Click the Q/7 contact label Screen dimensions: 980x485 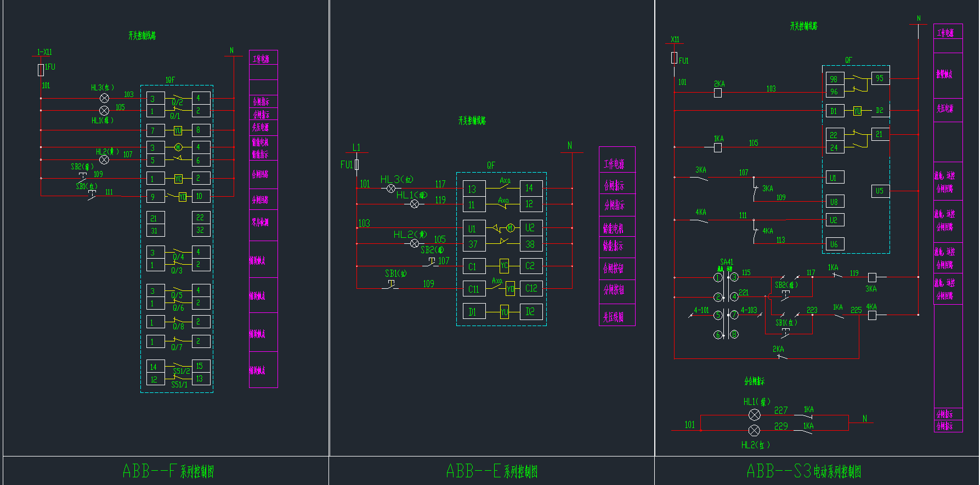point(177,347)
